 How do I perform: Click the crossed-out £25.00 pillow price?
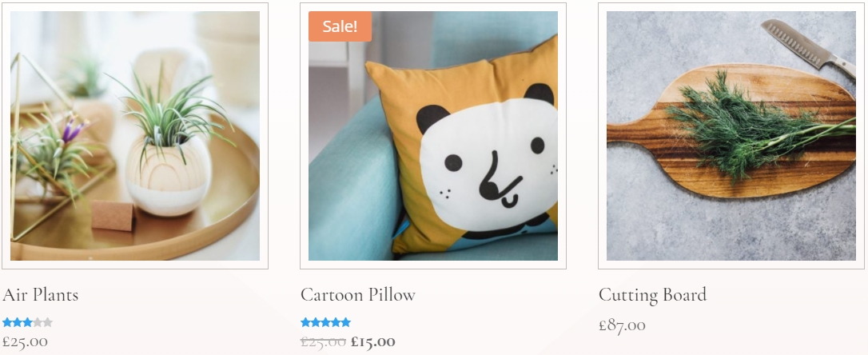point(323,342)
